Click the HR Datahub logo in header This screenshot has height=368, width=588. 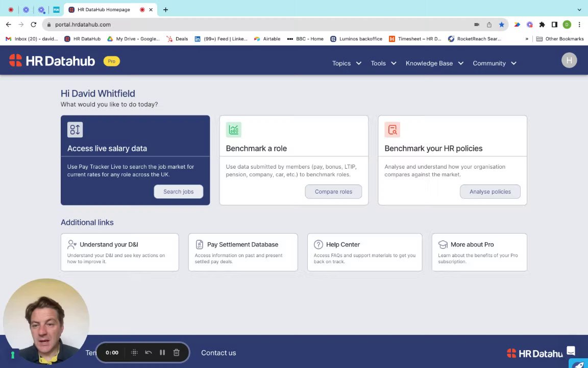52,61
